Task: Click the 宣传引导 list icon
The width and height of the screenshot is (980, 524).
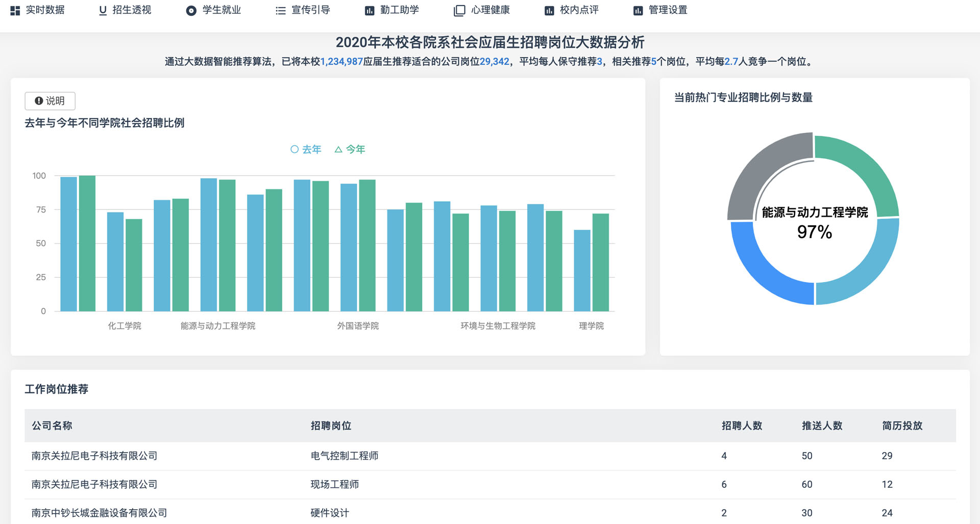Action: click(280, 11)
